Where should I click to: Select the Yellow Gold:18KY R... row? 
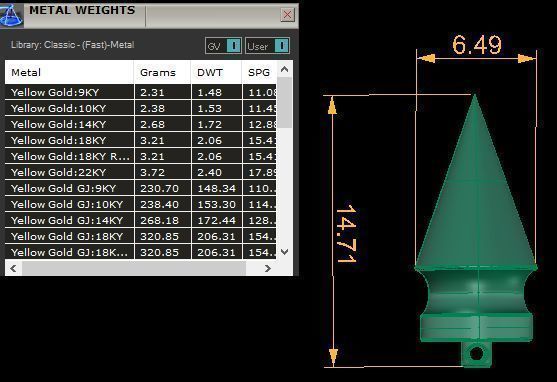pyautogui.click(x=141, y=156)
